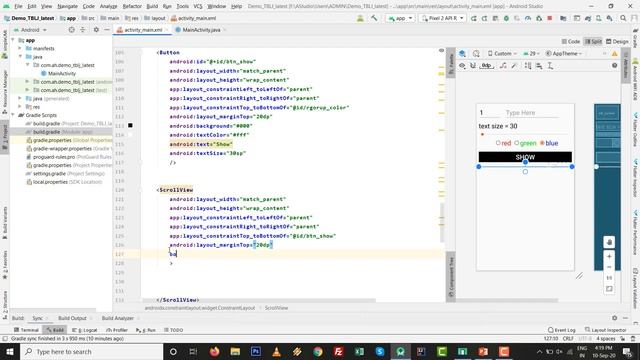Screen dimensions: 640x360
Task: Click zoom to fit screen icon in preview
Action: [x=609, y=289]
